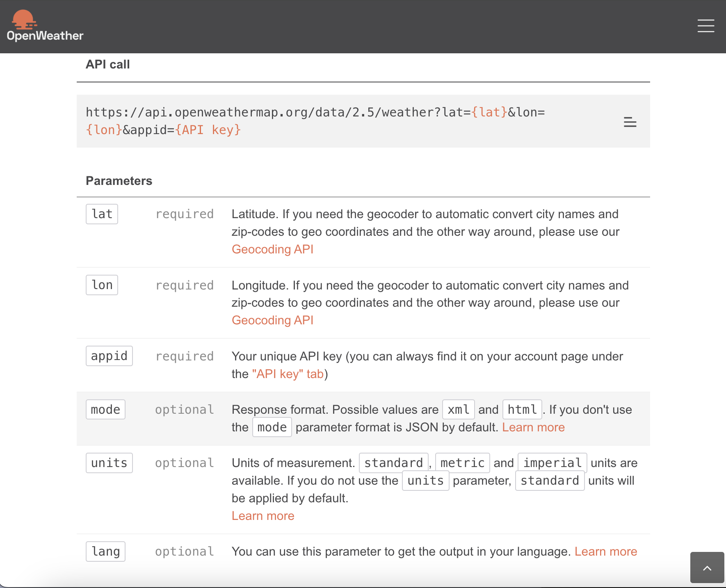
Task: Click the metric value tag
Action: [462, 463]
